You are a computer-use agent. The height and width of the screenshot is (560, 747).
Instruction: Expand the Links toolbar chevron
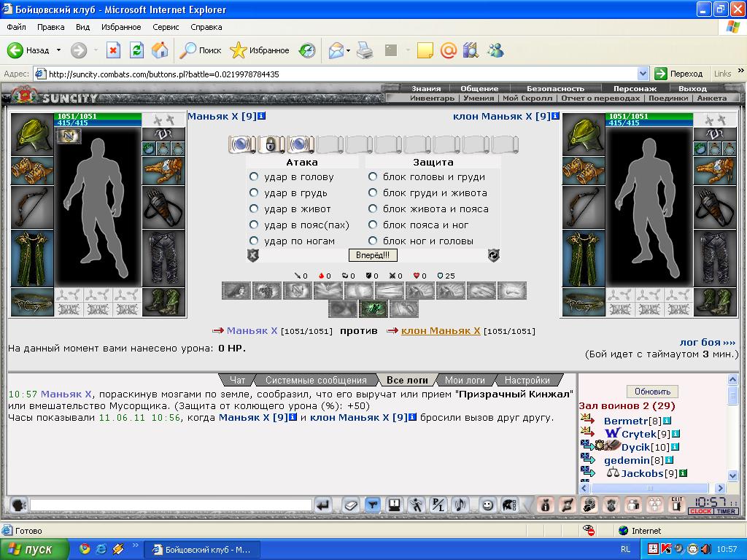point(741,71)
